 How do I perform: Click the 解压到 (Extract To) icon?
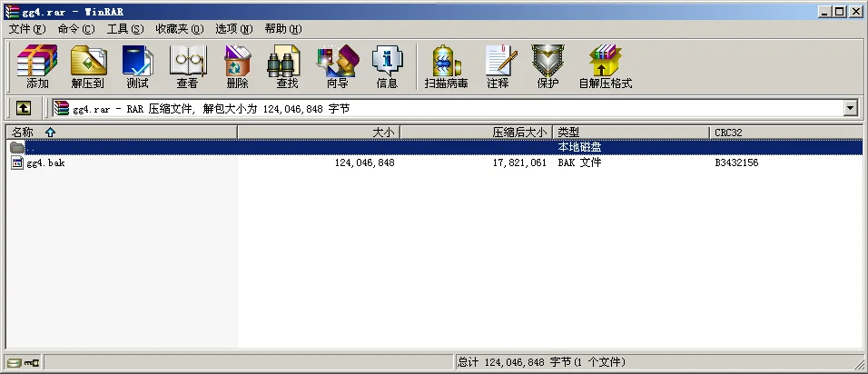point(88,67)
